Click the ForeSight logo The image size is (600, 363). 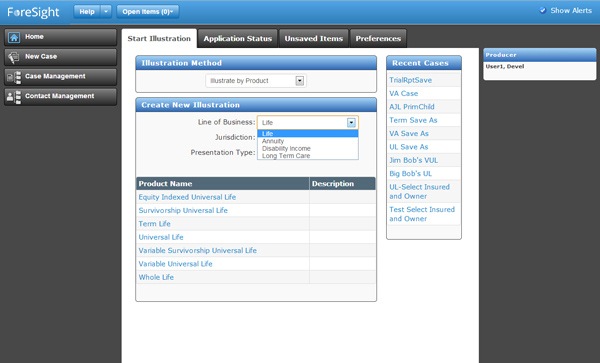coord(33,12)
